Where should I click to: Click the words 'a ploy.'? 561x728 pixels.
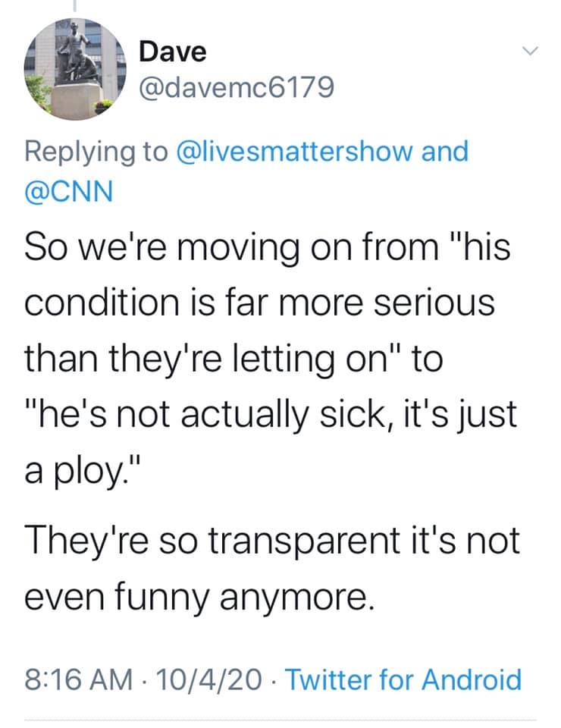click(x=78, y=472)
